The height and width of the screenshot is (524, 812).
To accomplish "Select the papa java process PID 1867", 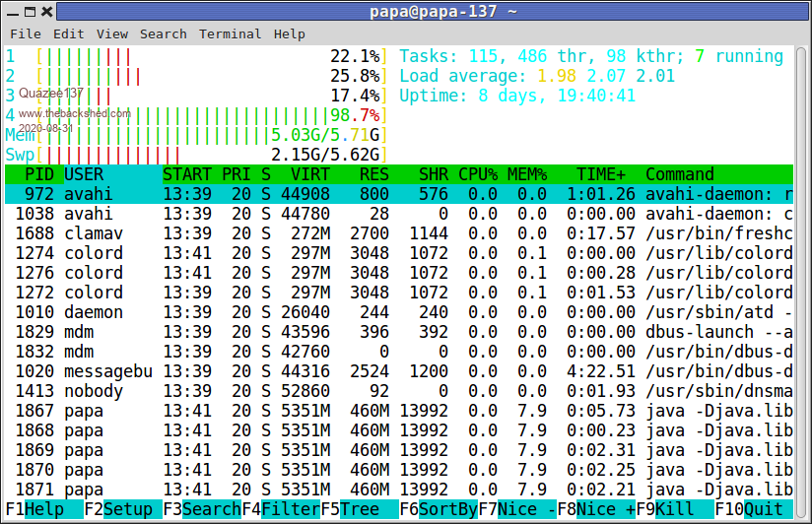I will pyautogui.click(x=394, y=411).
